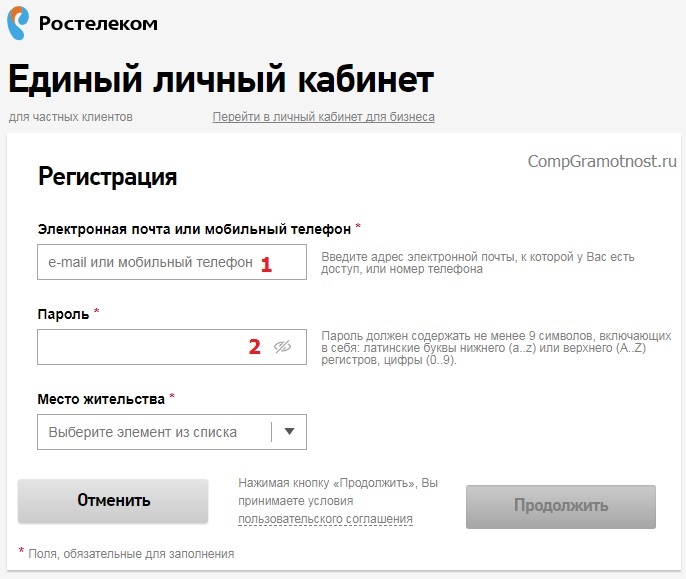Click the Ростелеком brand name text

click(x=98, y=24)
